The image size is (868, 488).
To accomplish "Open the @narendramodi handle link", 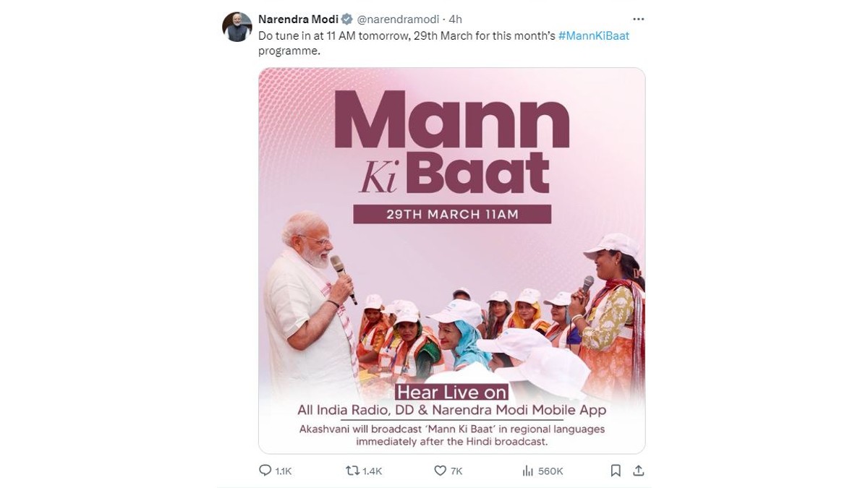I will tap(399, 19).
